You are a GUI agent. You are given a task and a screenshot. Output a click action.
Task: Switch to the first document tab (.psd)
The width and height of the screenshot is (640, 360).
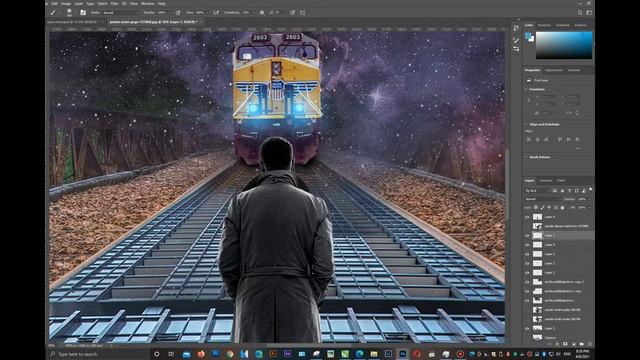72,22
